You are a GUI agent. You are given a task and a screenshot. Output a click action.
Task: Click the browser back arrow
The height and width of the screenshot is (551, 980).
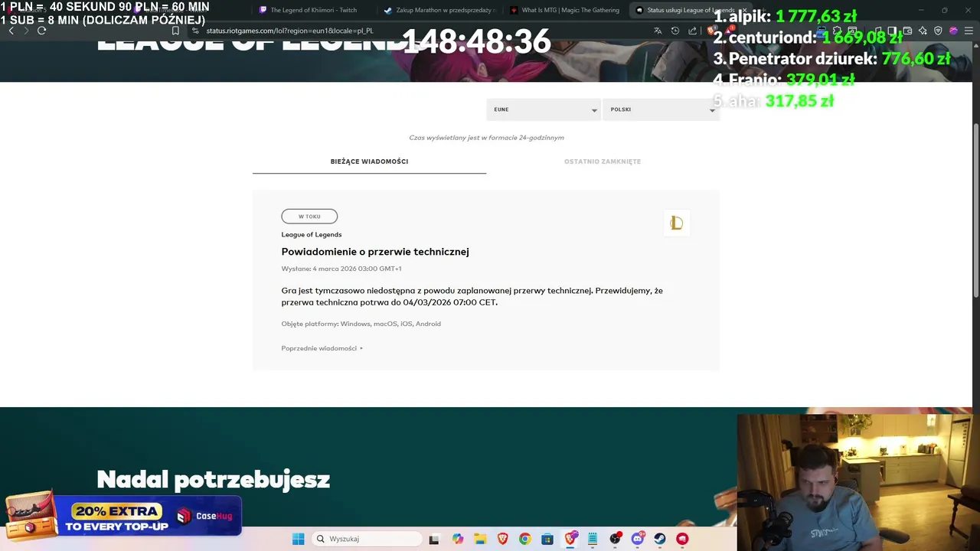pyautogui.click(x=11, y=31)
